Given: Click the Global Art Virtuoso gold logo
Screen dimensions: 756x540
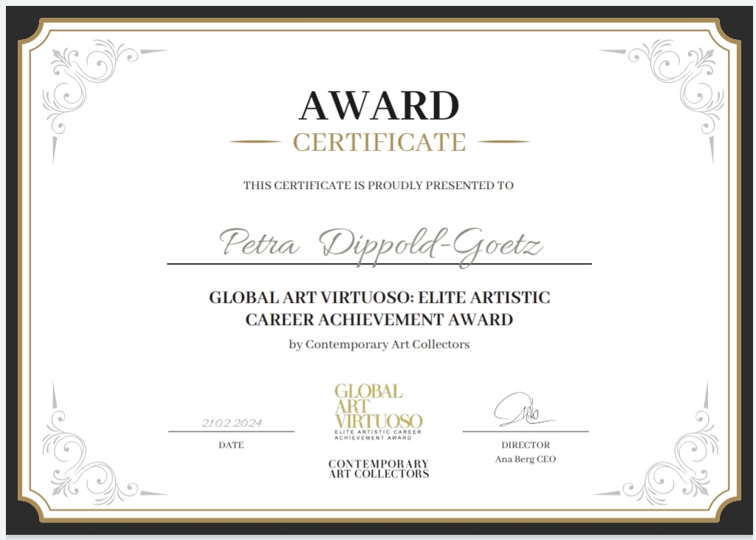Looking at the screenshot, I should (378, 411).
